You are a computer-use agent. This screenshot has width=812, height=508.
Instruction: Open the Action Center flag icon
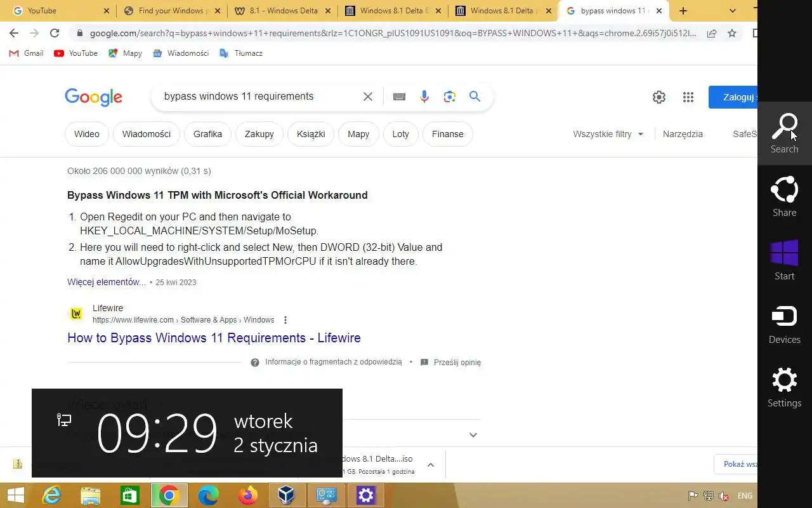coord(693,496)
